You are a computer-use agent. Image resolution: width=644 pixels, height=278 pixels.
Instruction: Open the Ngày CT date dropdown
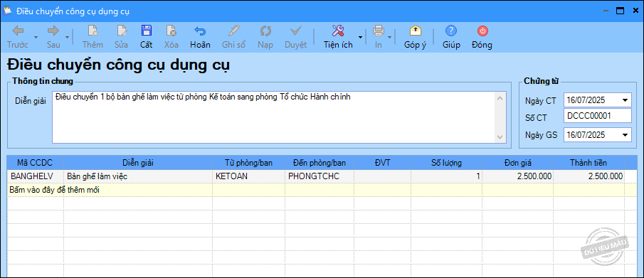click(625, 100)
